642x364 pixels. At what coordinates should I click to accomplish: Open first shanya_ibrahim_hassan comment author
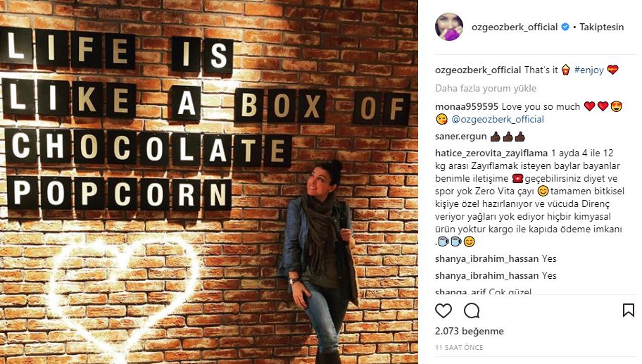486,259
